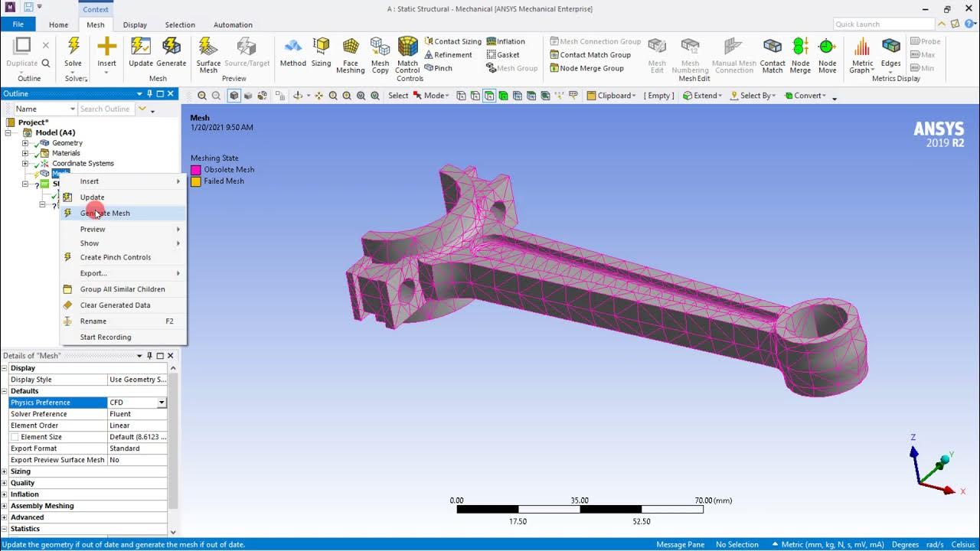The image size is (980, 551).
Task: Click the pan view arrows icon
Action: point(318,96)
